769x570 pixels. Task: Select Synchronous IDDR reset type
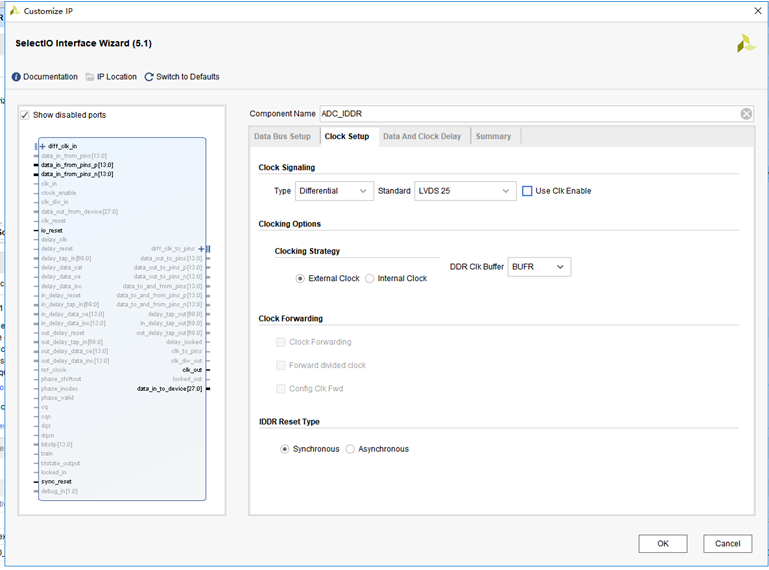point(284,449)
